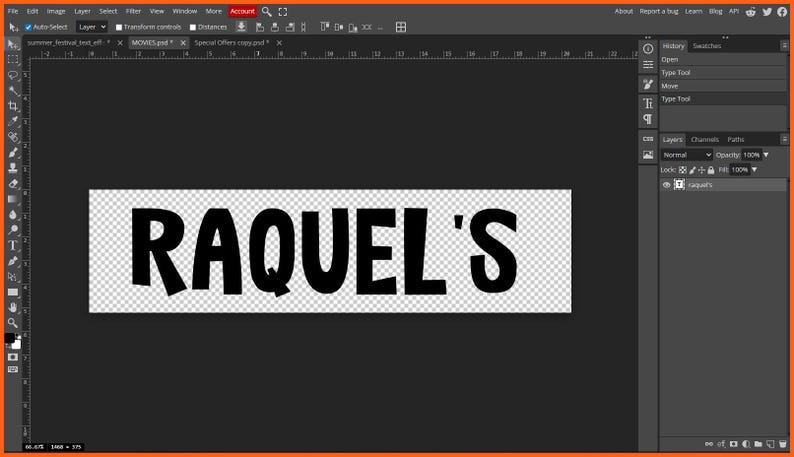Viewport: 794px width, 457px height.
Task: Pick the Magic Wand tool
Action: 13,91
